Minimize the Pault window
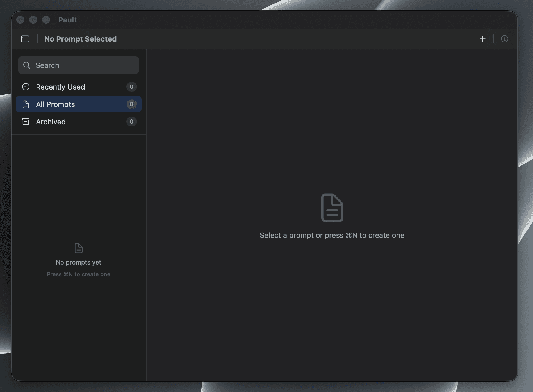The image size is (533, 392). tap(33, 20)
